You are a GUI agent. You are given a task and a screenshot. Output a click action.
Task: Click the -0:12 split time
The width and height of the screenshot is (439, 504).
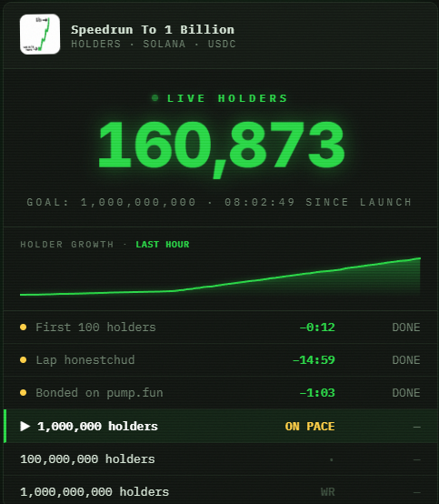click(317, 328)
